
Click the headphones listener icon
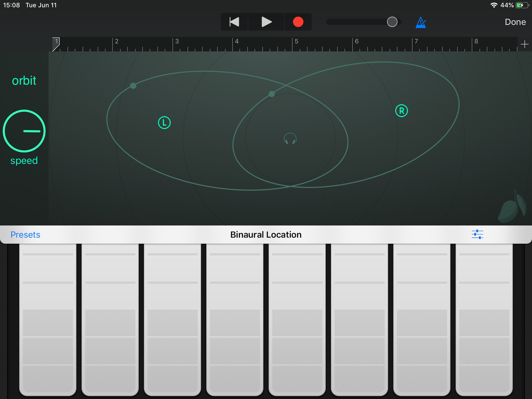(x=290, y=139)
